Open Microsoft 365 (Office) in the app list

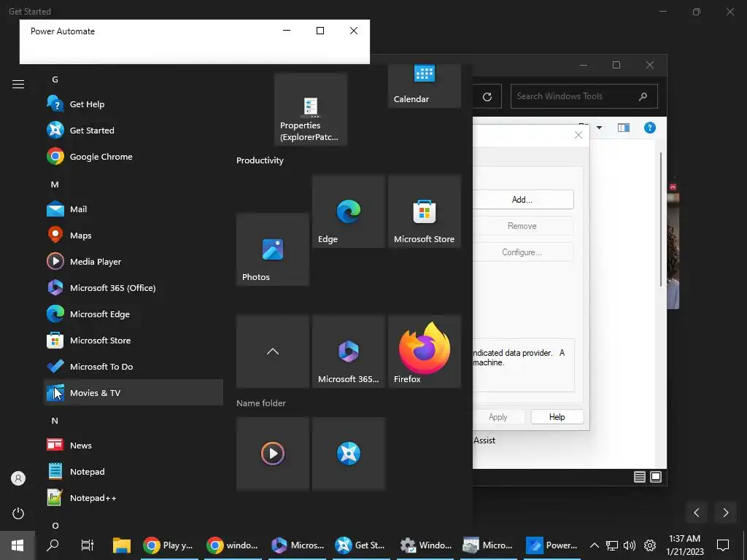[x=133, y=287]
